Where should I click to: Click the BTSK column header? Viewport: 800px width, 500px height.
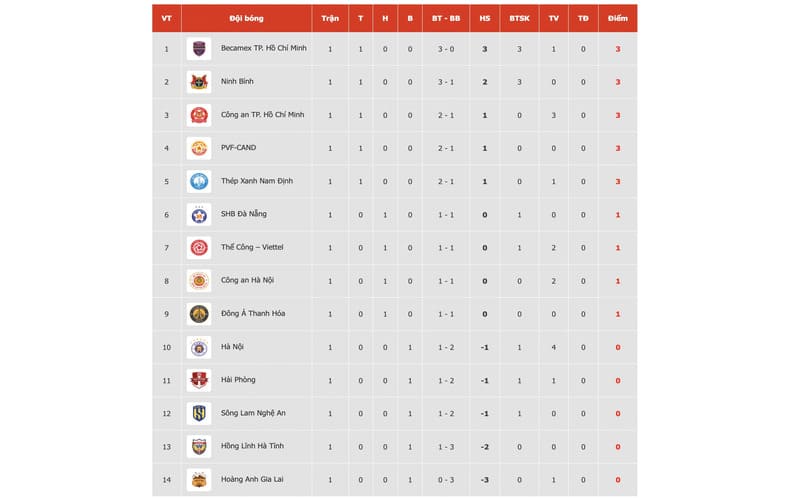[519, 18]
